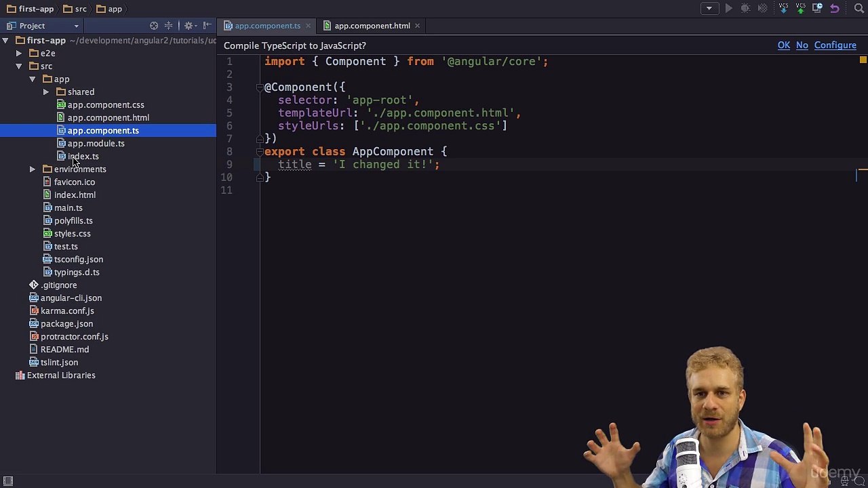Click the Hide Project panel icon
This screenshot has height=488, width=868.
(206, 26)
